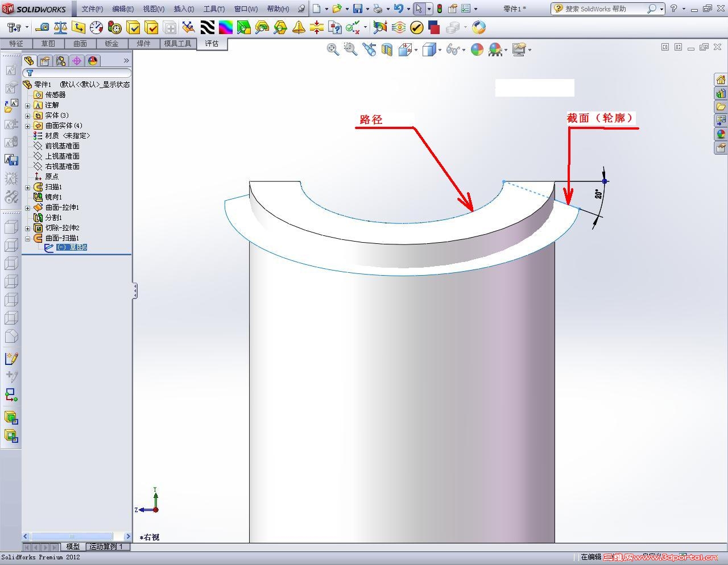This screenshot has width=728, height=565.
Task: Open the DisplayManager tab icon
Action: pos(92,61)
